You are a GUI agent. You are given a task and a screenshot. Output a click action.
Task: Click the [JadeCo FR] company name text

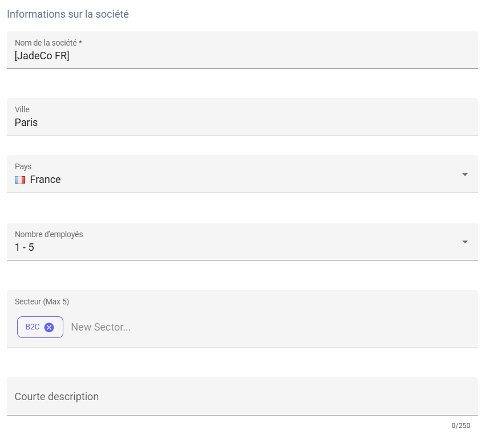pos(42,56)
